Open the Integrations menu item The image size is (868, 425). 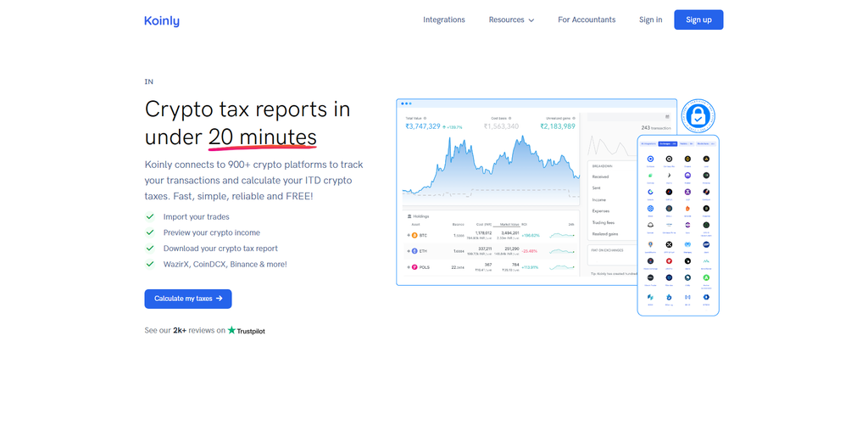coord(444,20)
